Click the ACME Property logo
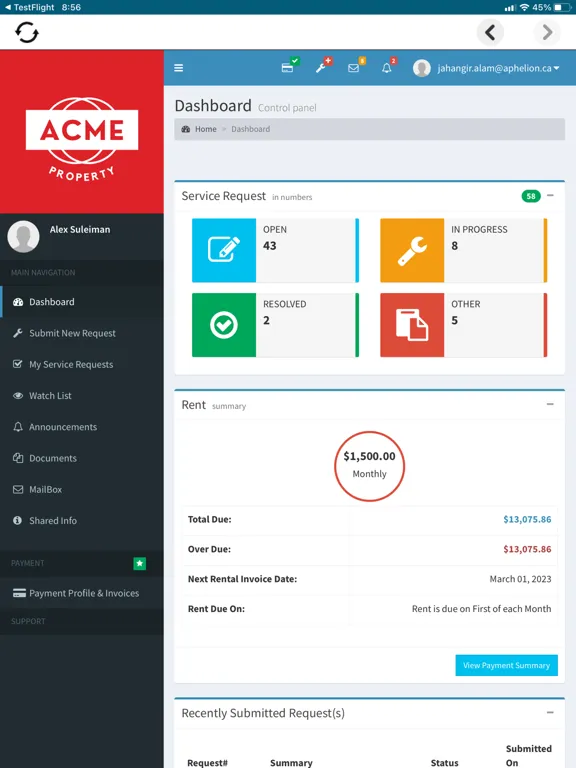 (82, 139)
